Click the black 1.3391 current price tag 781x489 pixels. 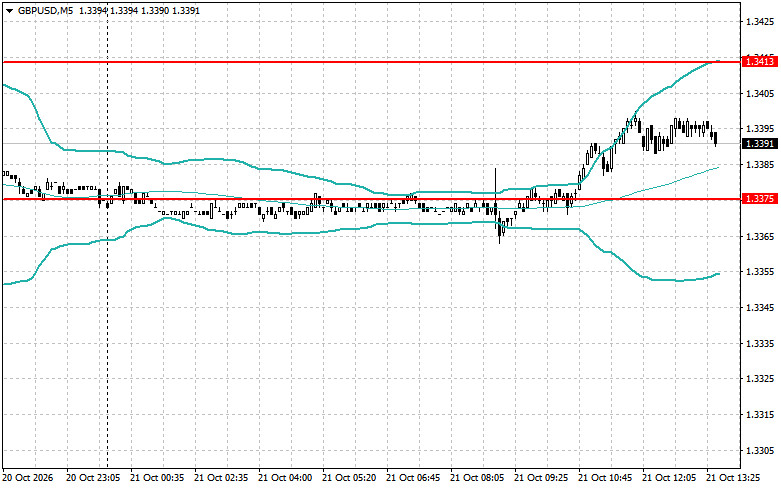759,144
